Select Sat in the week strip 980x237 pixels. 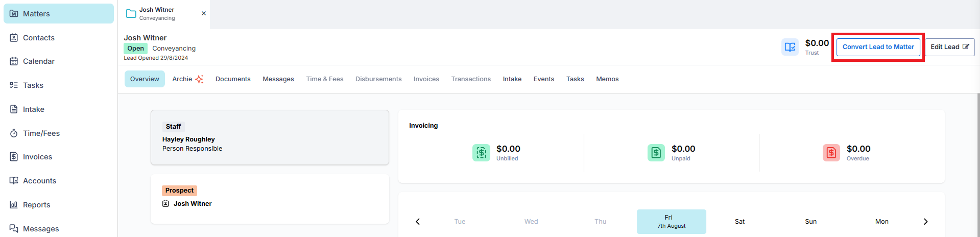[x=739, y=222]
